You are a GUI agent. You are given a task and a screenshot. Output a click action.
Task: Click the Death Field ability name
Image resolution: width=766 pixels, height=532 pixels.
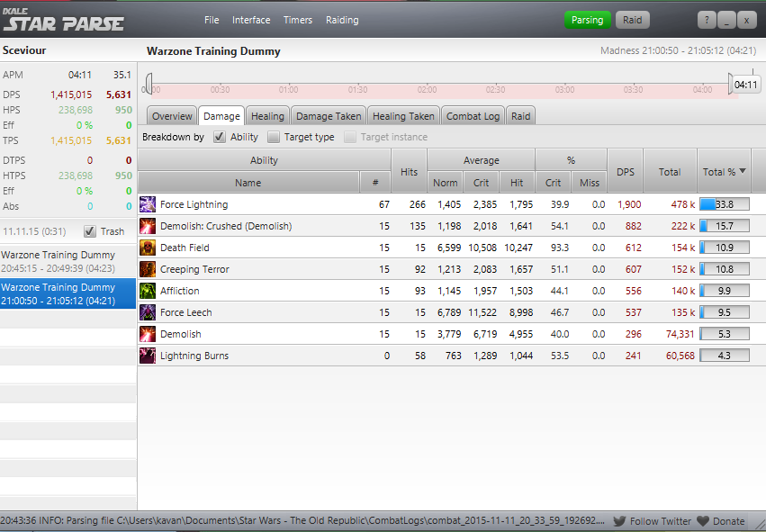click(x=185, y=248)
